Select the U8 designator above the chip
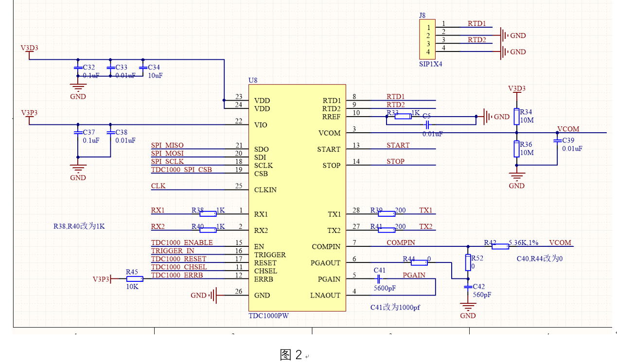Image resolution: width=617 pixels, height=364 pixels. [x=253, y=80]
